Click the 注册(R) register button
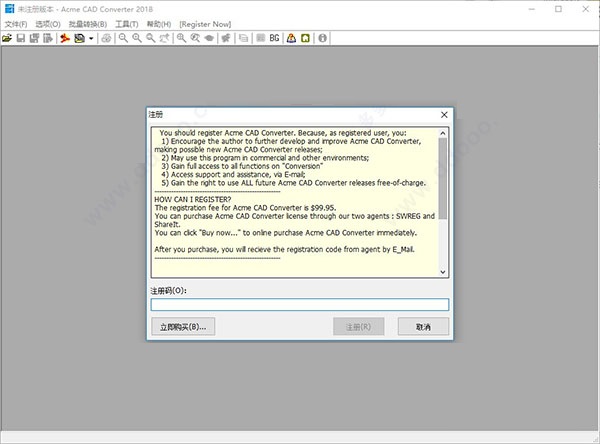Screen dimensions: 600x444 [359, 327]
